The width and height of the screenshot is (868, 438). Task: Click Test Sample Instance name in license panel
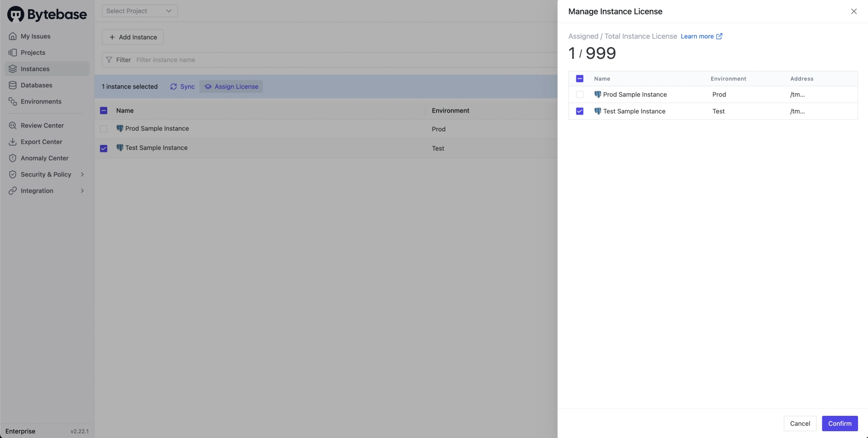click(x=634, y=111)
